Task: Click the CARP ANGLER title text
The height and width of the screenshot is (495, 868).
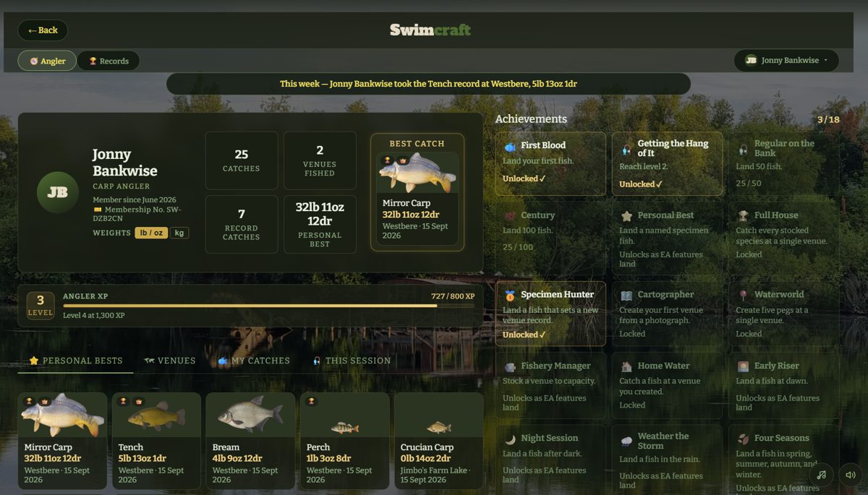Action: [121, 186]
